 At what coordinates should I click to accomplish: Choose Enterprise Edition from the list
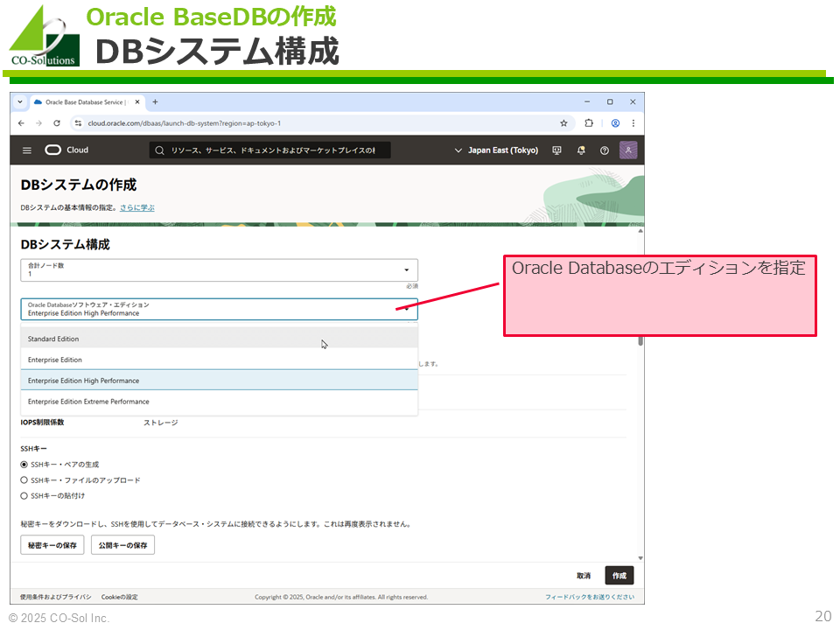(x=219, y=360)
